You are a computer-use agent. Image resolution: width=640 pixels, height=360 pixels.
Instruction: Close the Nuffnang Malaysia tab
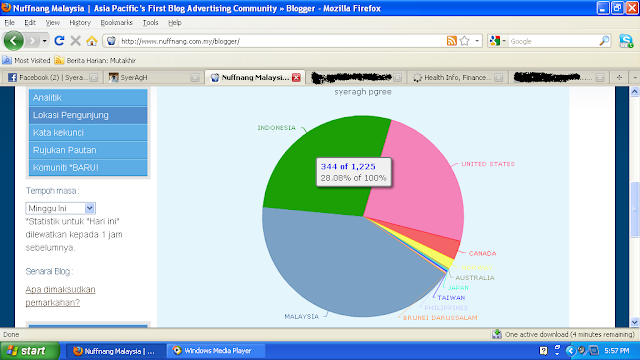pos(296,77)
